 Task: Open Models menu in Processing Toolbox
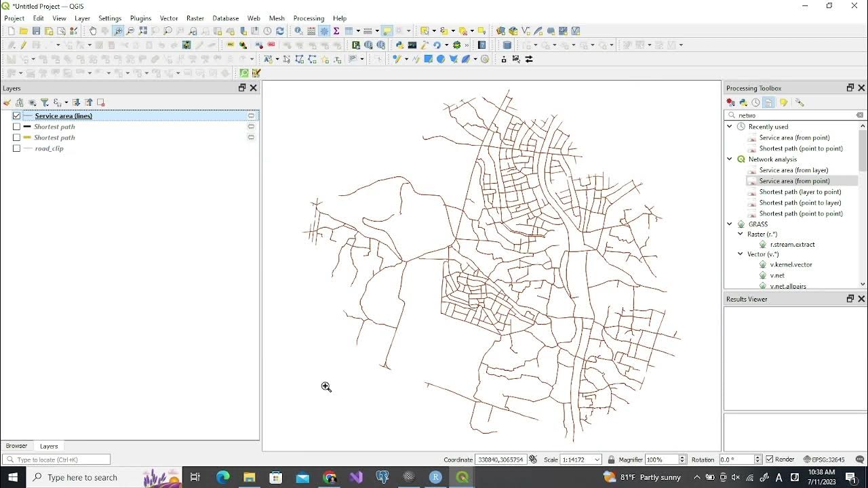[x=731, y=102]
